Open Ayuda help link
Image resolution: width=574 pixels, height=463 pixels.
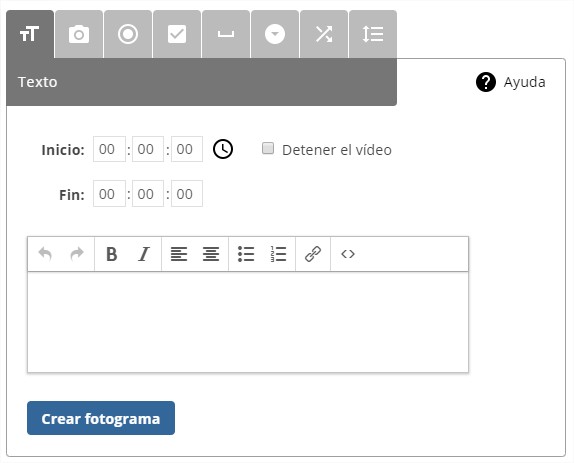[x=511, y=82]
